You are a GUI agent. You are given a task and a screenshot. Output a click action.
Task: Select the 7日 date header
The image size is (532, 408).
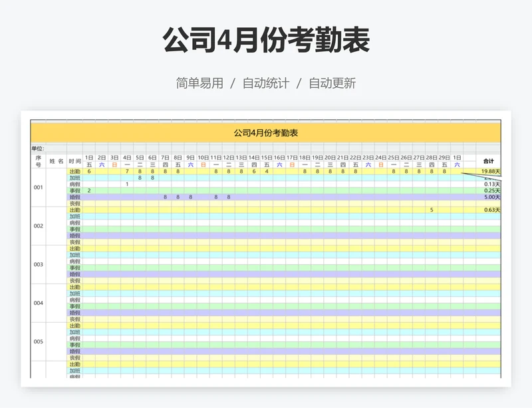[165, 158]
